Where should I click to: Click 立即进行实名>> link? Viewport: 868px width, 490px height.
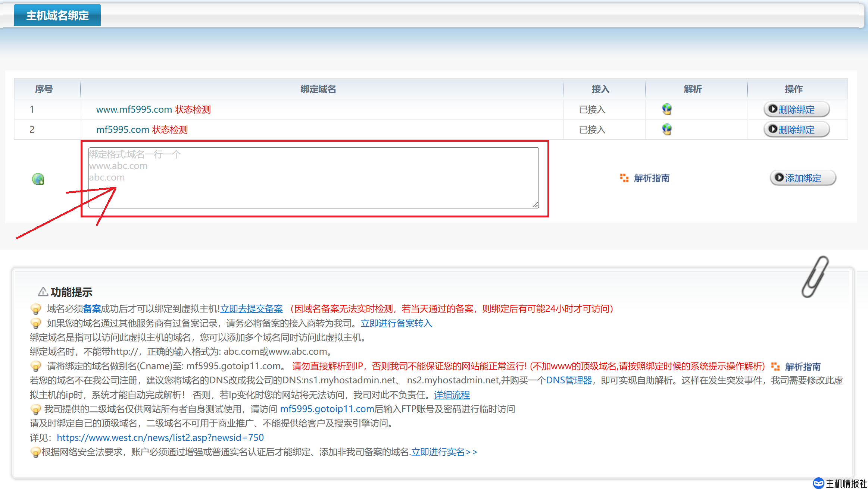pos(444,452)
